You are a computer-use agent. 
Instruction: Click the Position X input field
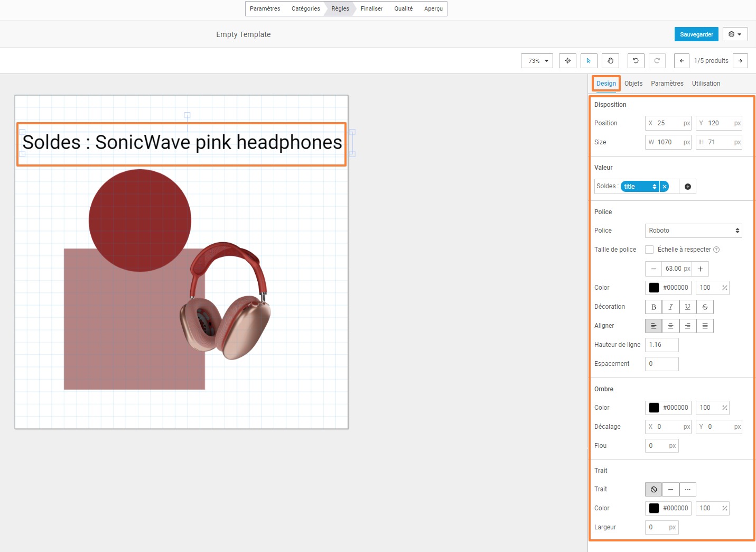[x=668, y=123]
